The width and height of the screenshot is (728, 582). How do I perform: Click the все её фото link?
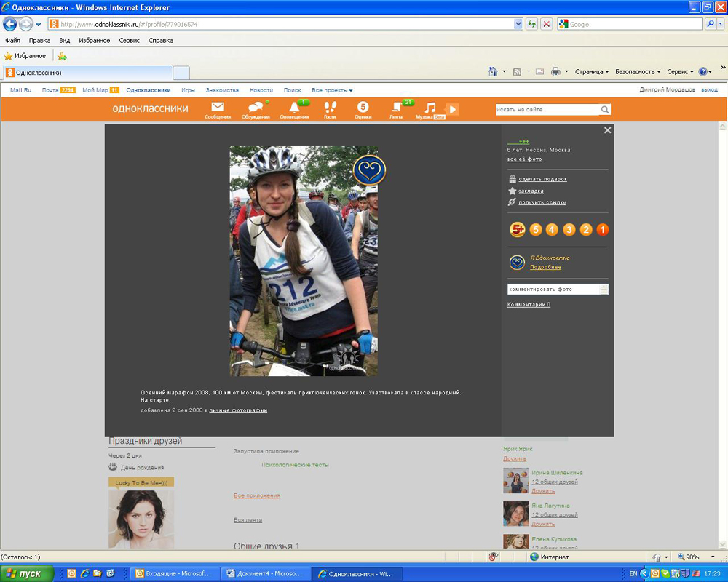524,159
